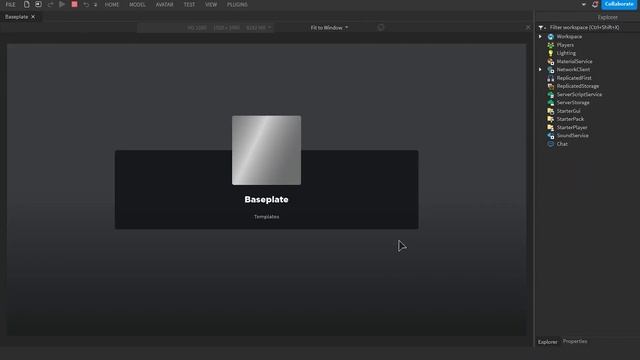Select the NetworkClient label in Explorer

coord(573,70)
